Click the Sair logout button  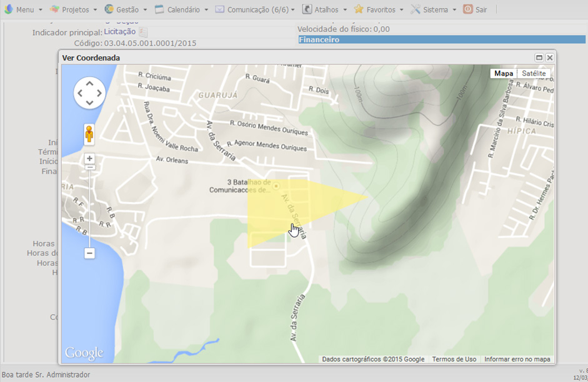[x=475, y=9]
